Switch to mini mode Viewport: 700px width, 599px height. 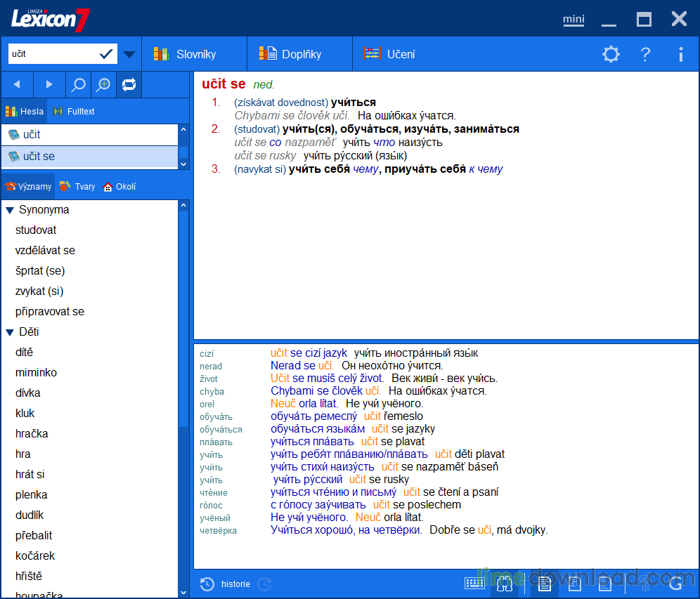[573, 20]
